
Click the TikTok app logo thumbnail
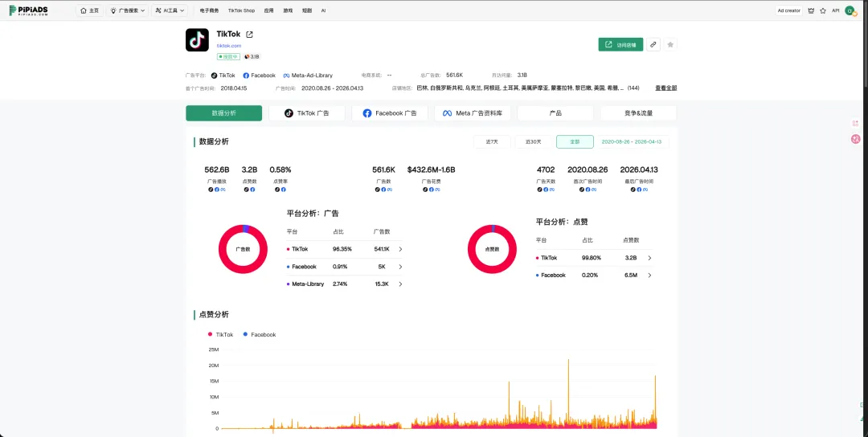tap(197, 40)
